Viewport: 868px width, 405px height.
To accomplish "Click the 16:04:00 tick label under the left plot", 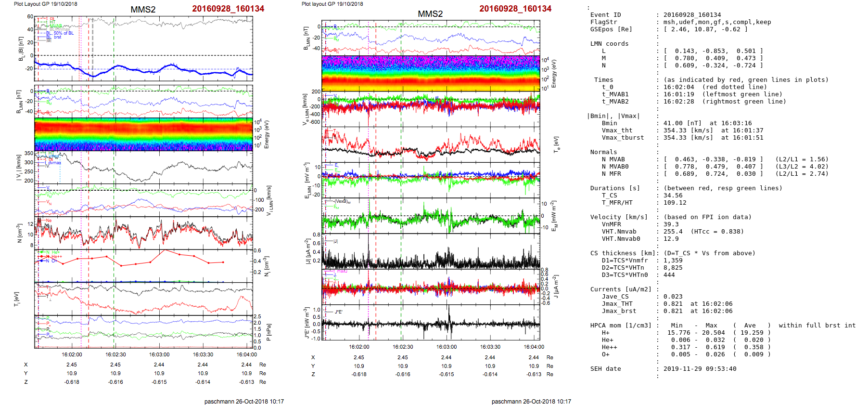I will (x=246, y=354).
